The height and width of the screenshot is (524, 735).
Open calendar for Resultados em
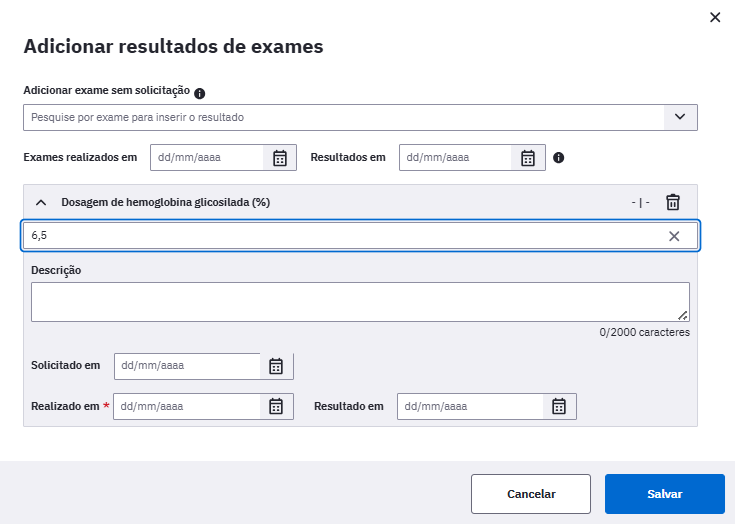coord(528,157)
